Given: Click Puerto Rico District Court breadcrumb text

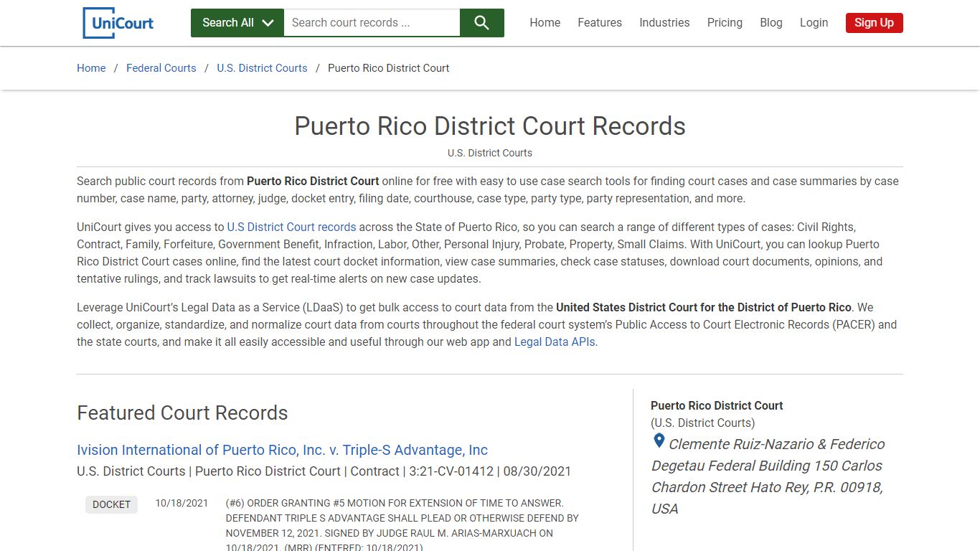Looking at the screenshot, I should (389, 68).
